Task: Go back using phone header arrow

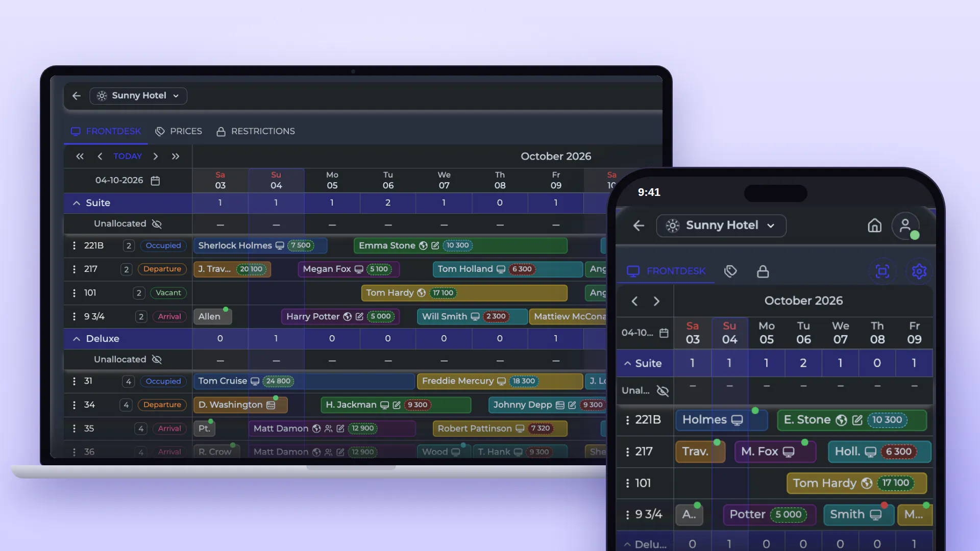Action: coord(639,226)
